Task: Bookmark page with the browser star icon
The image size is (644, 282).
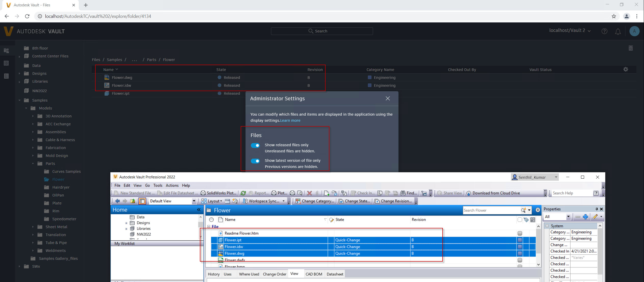Action: (614, 16)
